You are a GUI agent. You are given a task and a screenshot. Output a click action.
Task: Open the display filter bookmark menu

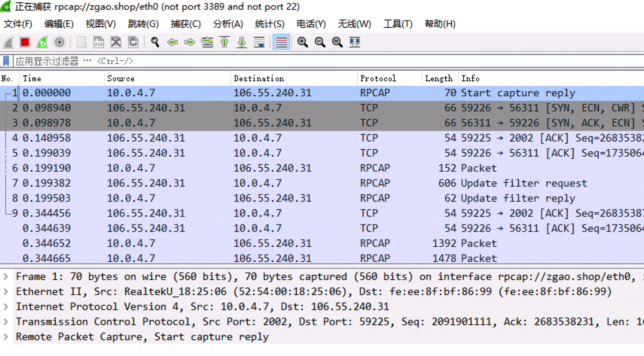tap(6, 61)
